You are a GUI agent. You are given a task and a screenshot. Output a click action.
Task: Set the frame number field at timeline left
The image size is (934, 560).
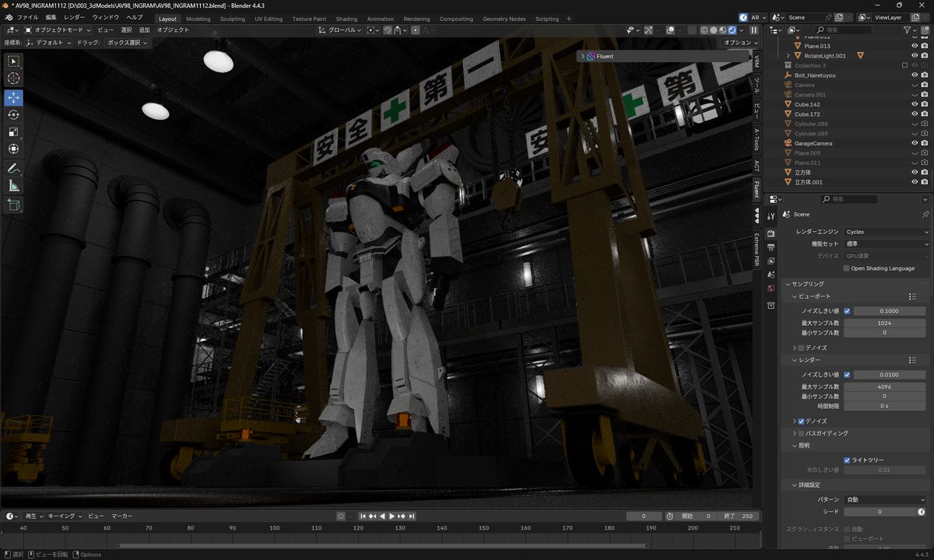644,516
